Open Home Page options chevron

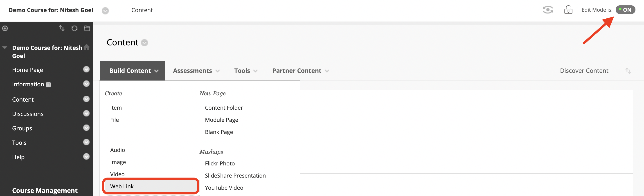coord(86,69)
